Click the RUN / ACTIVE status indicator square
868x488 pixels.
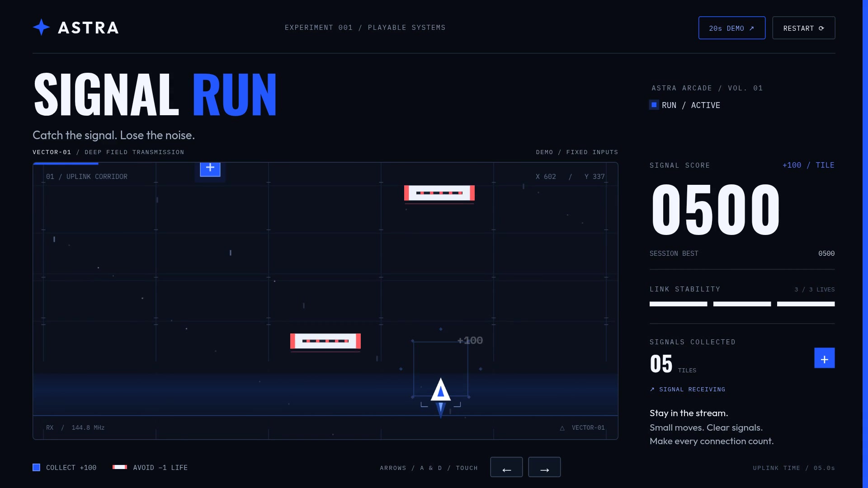click(x=654, y=105)
